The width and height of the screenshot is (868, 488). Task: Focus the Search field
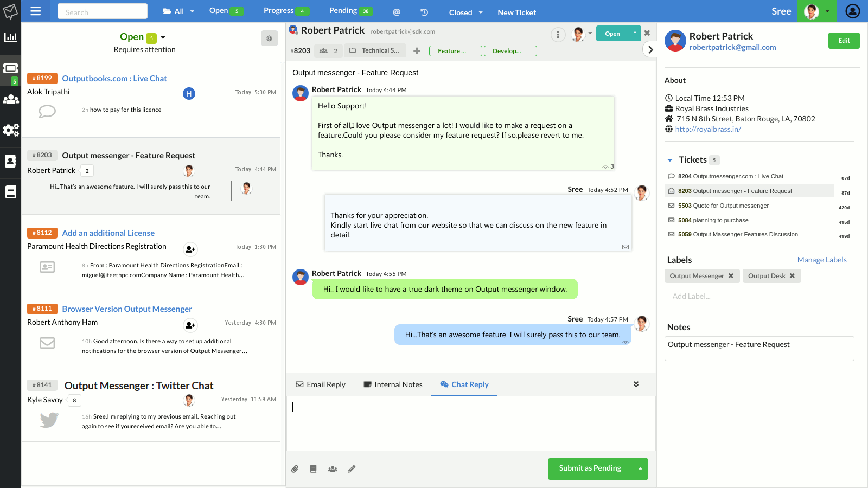[103, 11]
